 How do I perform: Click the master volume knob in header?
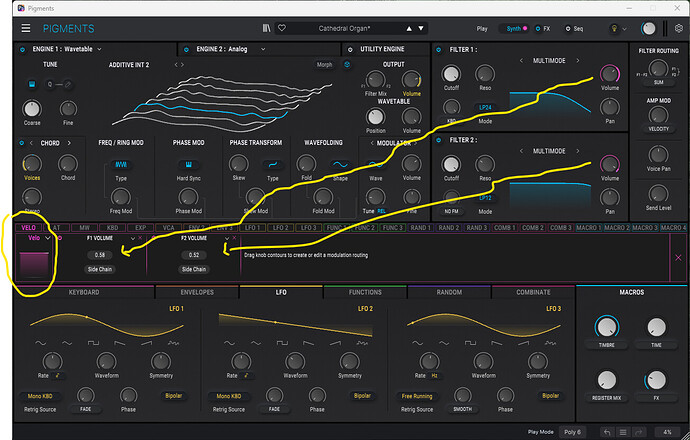pos(648,29)
